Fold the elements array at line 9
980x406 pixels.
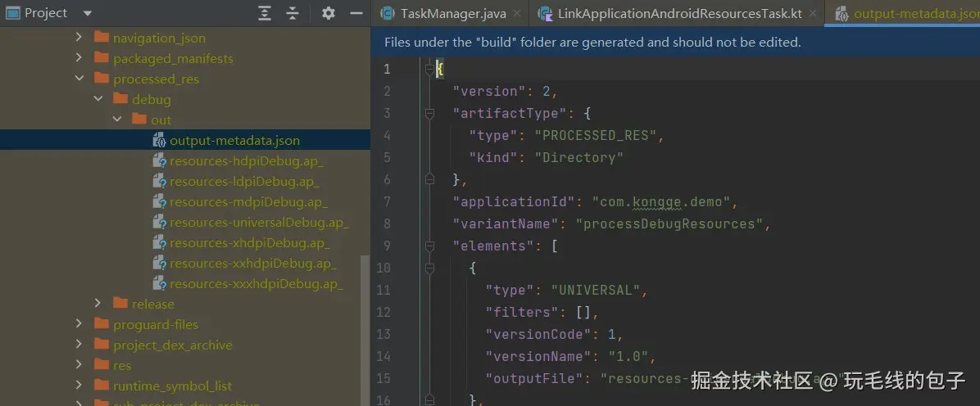pyautogui.click(x=429, y=246)
